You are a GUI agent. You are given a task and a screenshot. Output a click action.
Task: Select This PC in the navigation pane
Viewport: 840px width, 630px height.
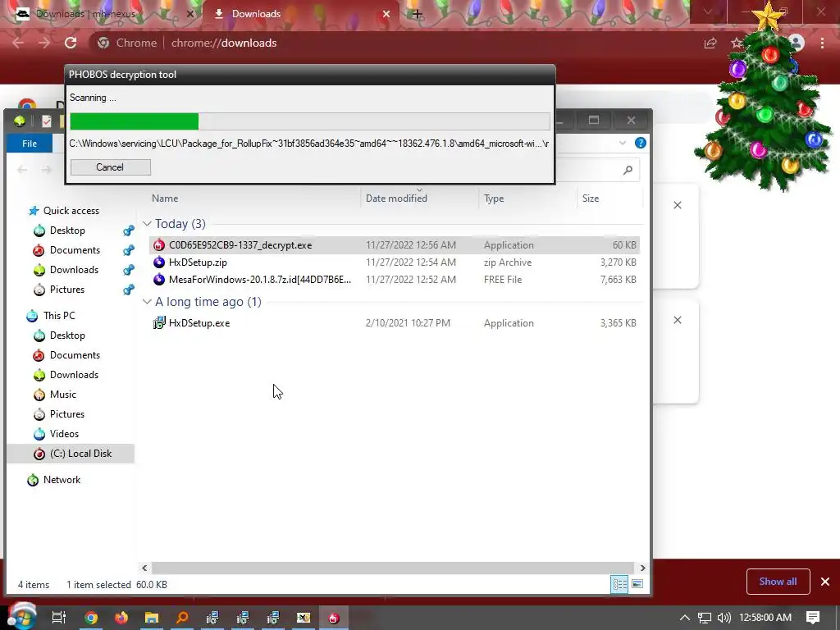[59, 316]
